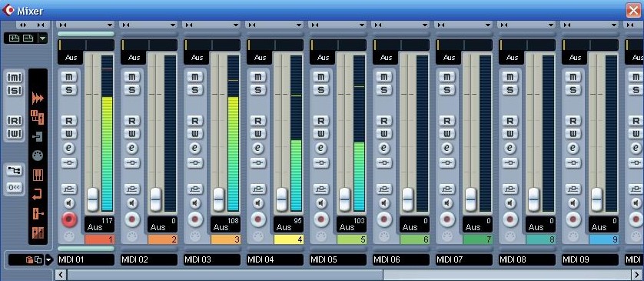The width and height of the screenshot is (644, 281).
Task: Open channel settings 'e' for MIDI 05
Action: (x=320, y=148)
